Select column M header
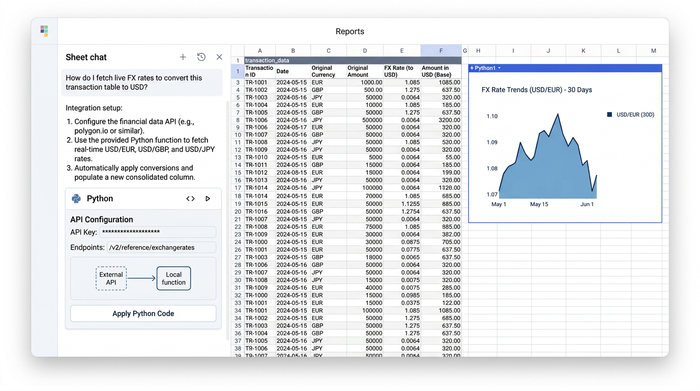 [x=653, y=50]
